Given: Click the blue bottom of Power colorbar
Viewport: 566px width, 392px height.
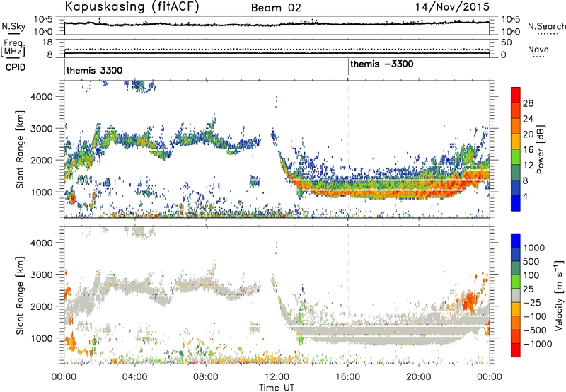Looking at the screenshot, I should click(516, 204).
